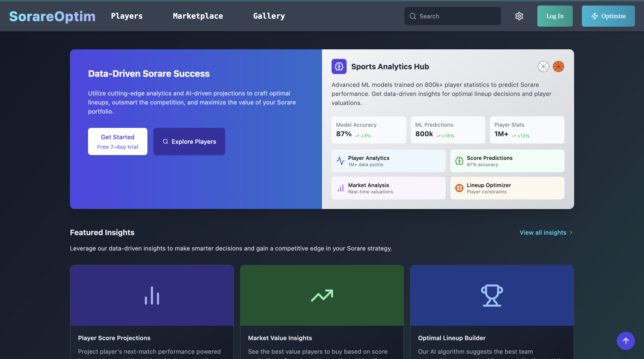Click the Sports Analytics Hub heading

(390, 66)
